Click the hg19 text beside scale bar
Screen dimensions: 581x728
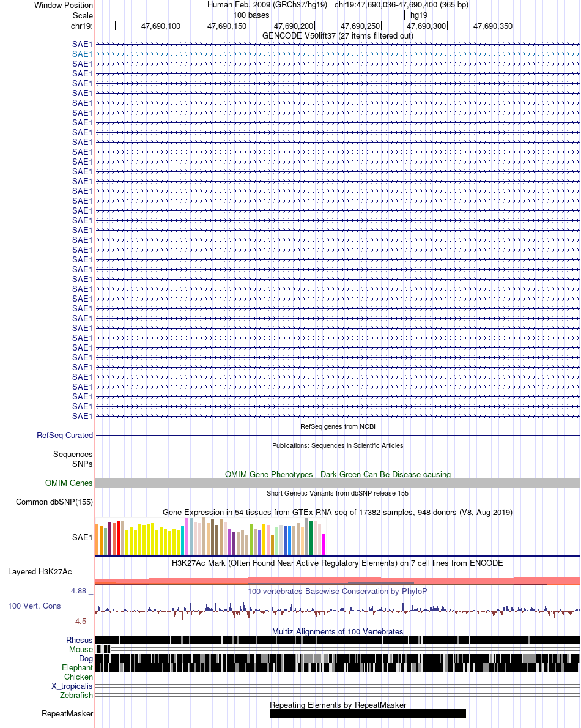click(418, 15)
